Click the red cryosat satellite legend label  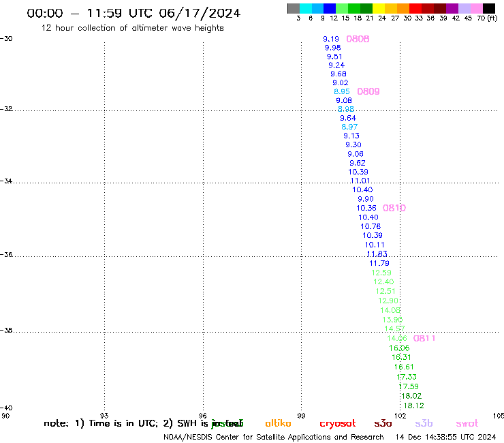[x=338, y=424]
